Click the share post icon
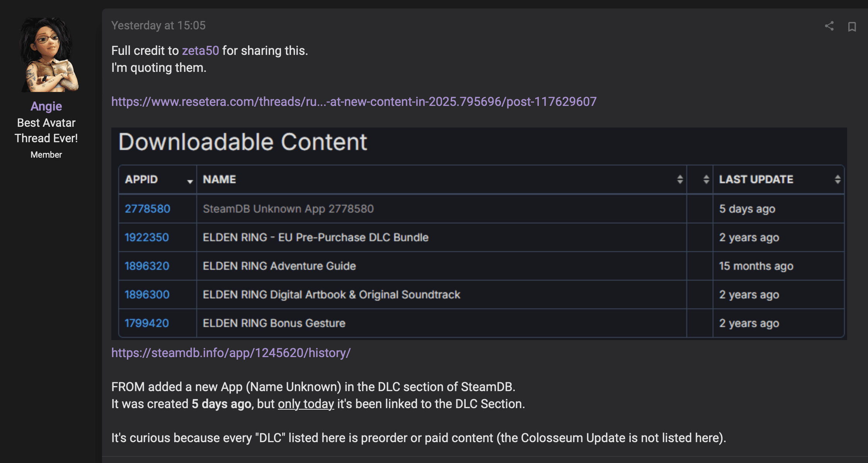This screenshot has height=463, width=868. coord(829,26)
